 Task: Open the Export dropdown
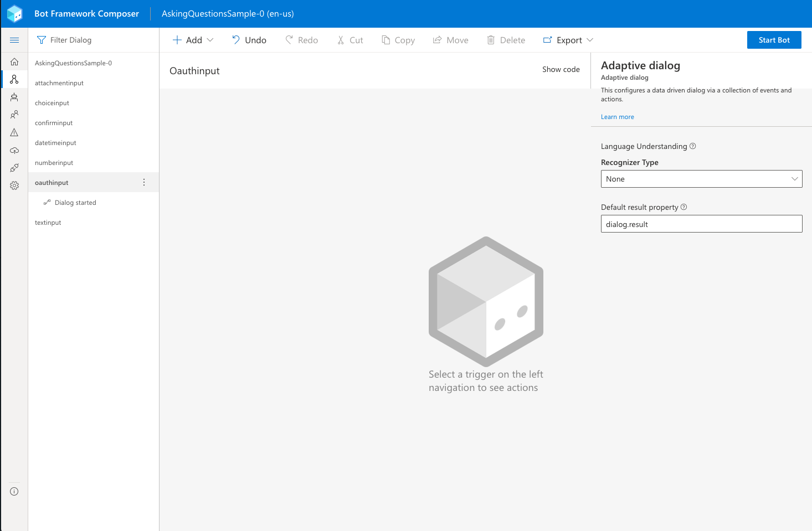point(568,40)
